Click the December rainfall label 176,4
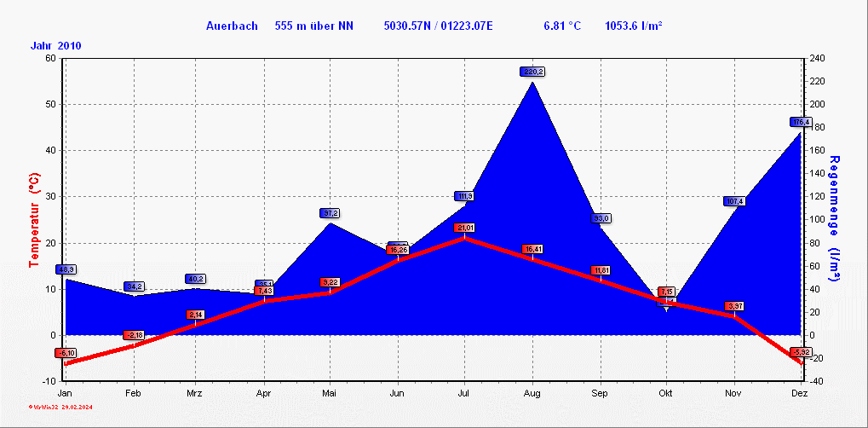 pos(800,122)
